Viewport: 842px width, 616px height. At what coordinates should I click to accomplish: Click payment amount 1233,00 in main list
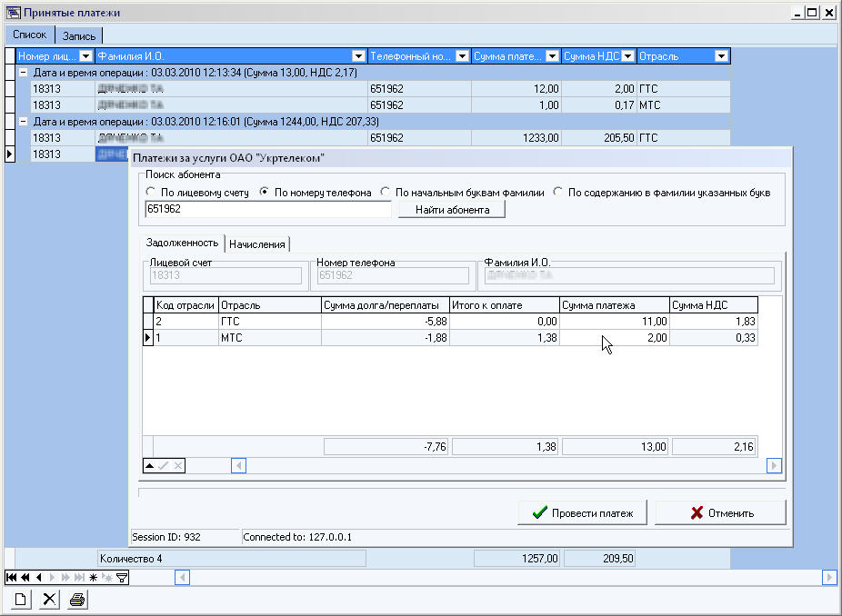click(516, 138)
